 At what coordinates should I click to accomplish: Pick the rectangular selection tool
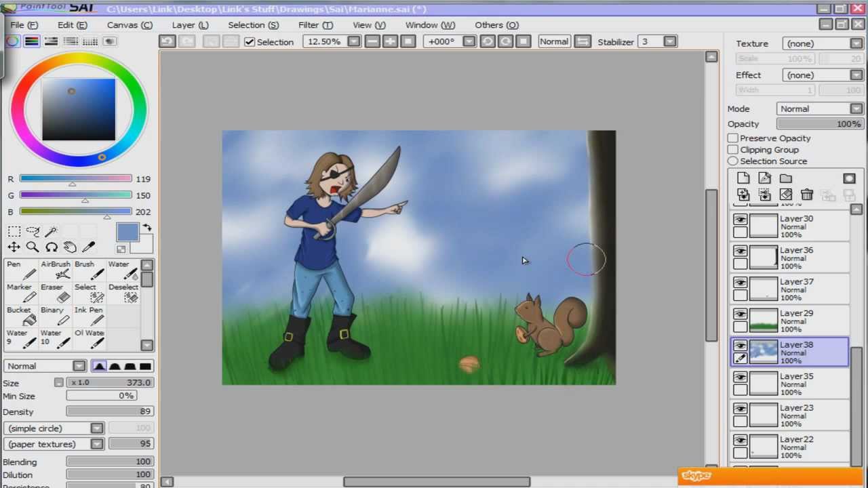point(14,232)
